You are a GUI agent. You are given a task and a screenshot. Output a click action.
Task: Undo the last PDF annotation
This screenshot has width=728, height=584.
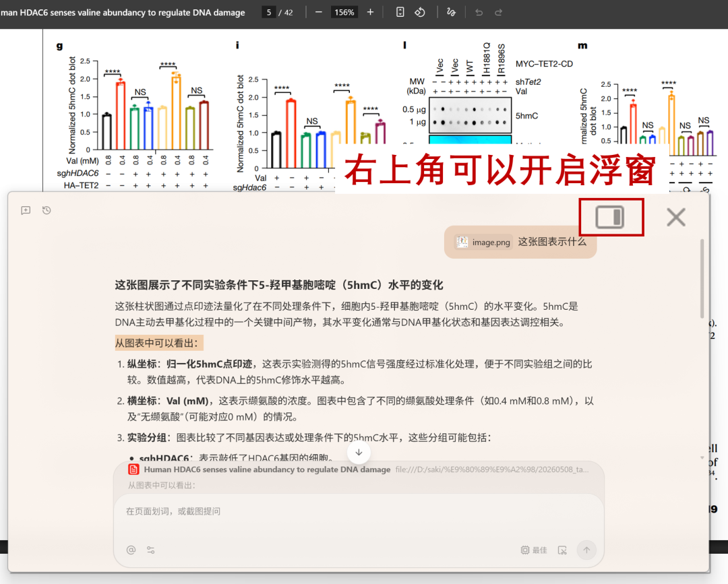(479, 13)
